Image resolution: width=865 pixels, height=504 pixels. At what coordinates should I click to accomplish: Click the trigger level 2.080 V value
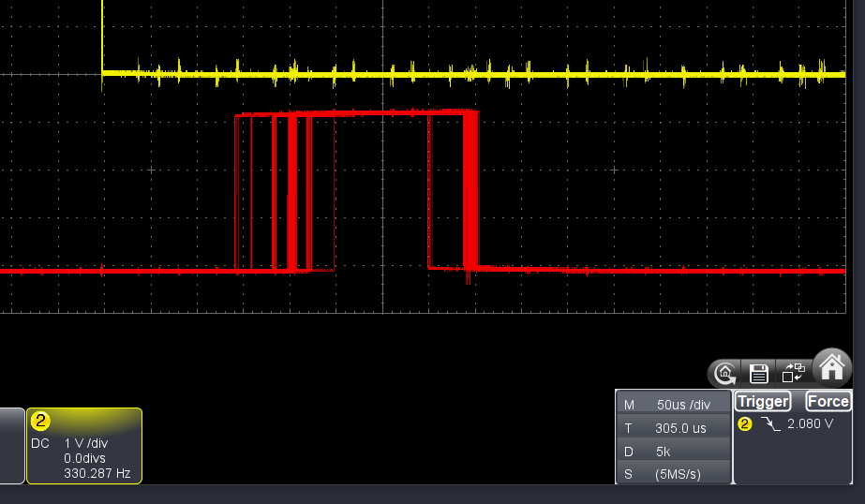810,423
